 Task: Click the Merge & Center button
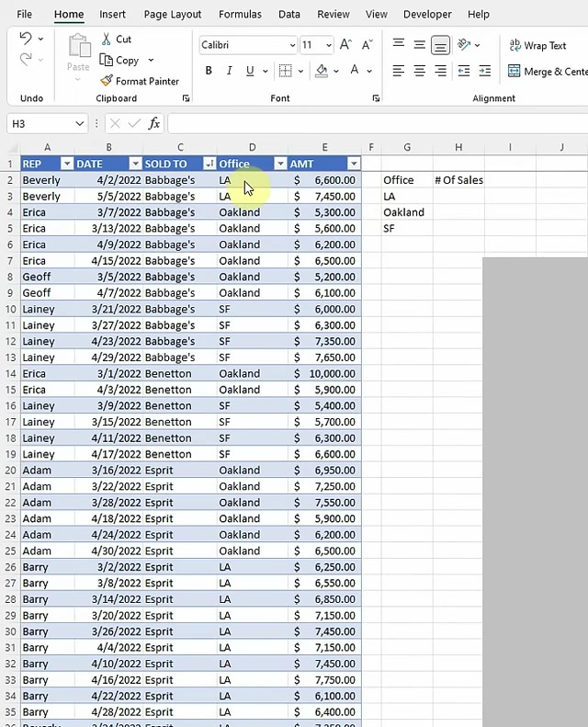[547, 71]
